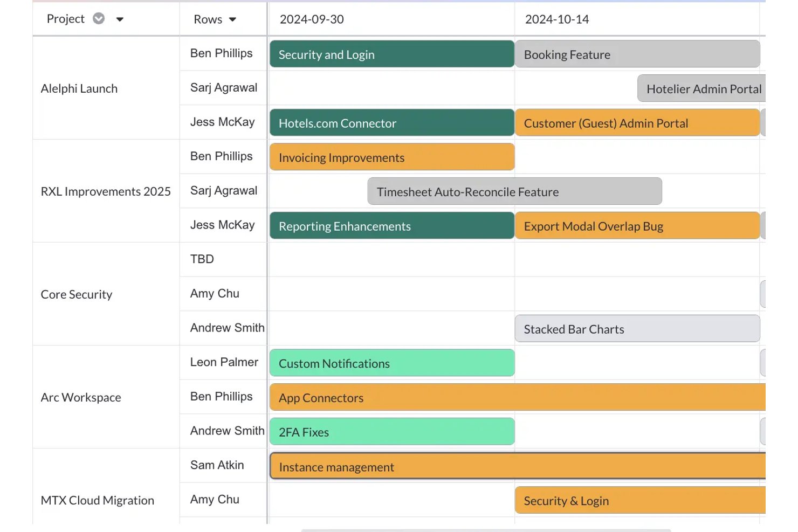Open the Instance management bar
The width and height of the screenshot is (798, 532).
tap(518, 466)
